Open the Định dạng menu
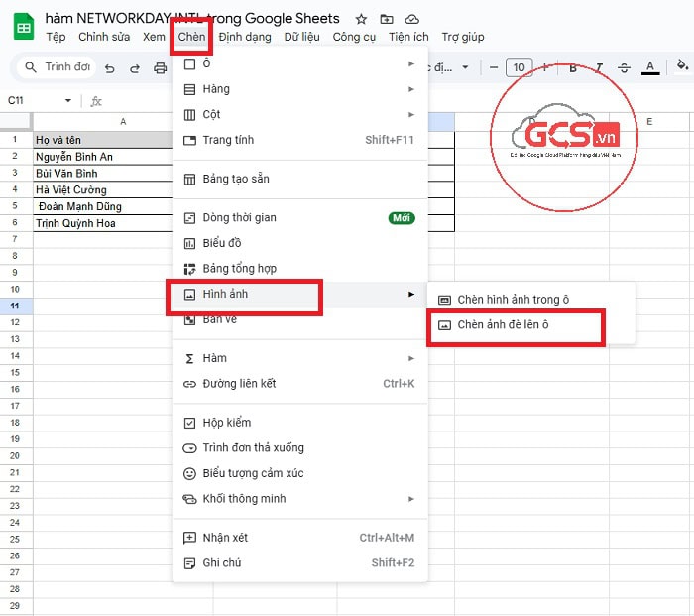 coord(245,37)
